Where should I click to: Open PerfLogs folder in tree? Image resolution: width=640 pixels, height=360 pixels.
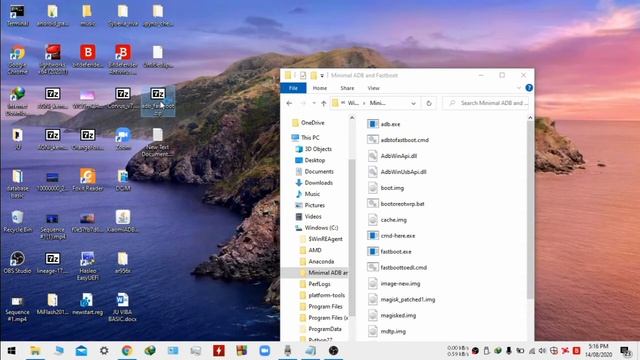click(315, 284)
